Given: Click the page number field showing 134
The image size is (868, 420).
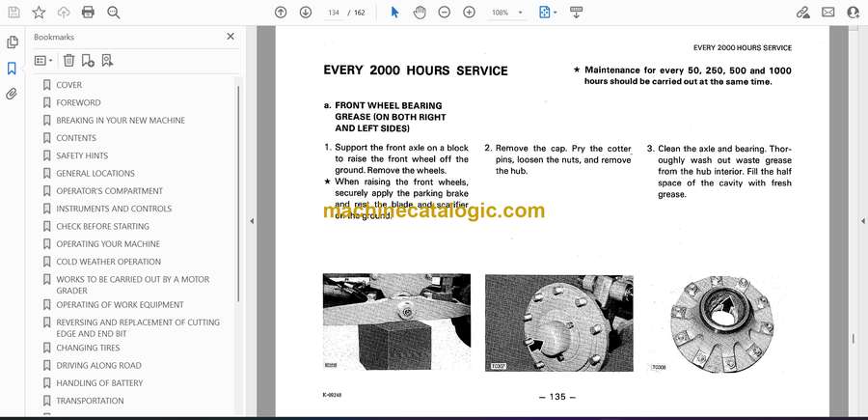Looking at the screenshot, I should 334,13.
